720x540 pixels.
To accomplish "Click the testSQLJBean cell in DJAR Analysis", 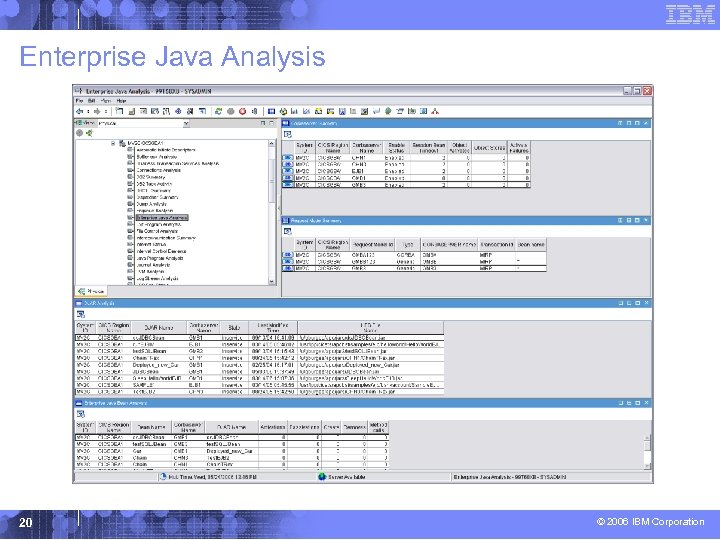I will point(158,351).
